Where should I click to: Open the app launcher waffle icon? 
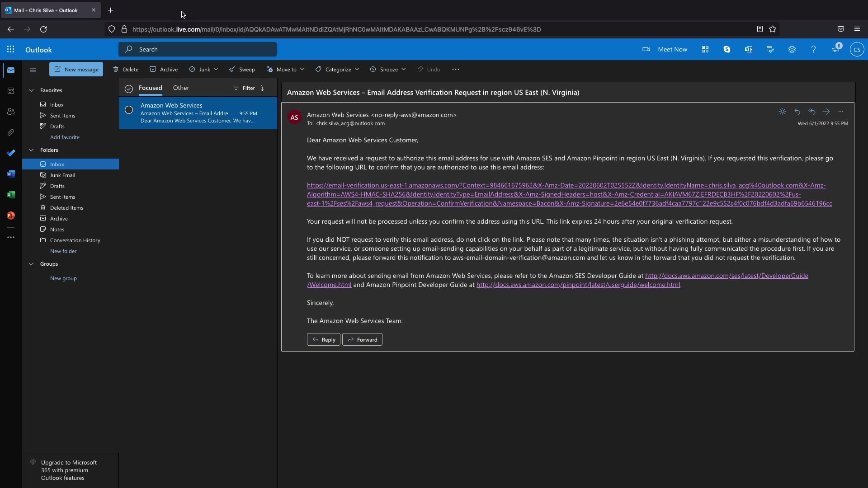(10, 49)
